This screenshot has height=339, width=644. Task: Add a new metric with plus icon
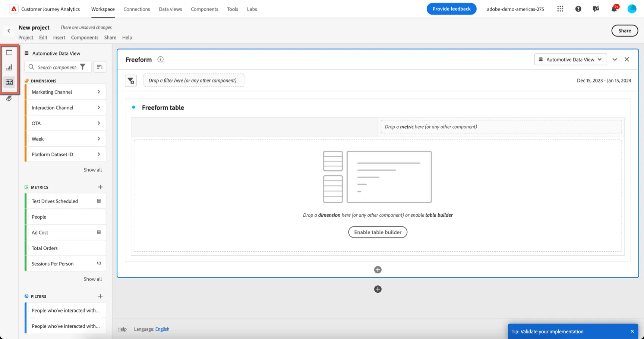(x=100, y=187)
